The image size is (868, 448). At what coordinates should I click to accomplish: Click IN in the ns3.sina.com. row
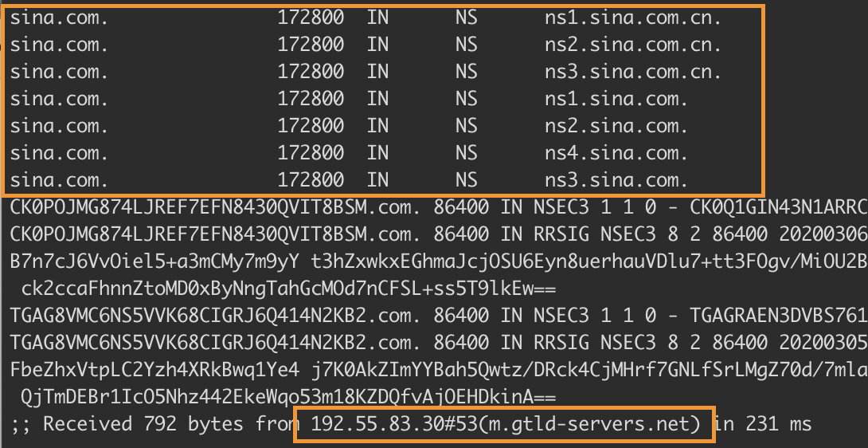click(377, 180)
